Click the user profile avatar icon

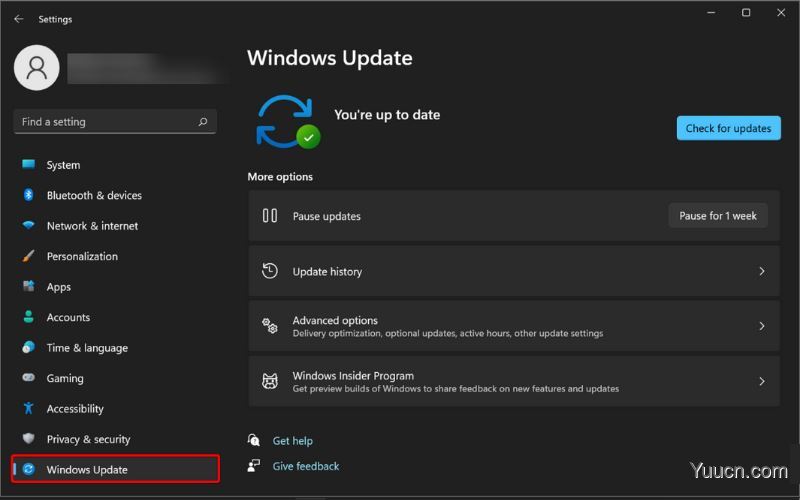pos(37,67)
